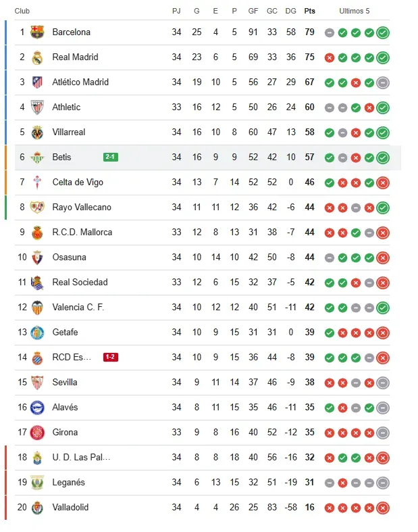Select the Girona table row name
Image resolution: width=418 pixels, height=532 pixels.
tap(65, 433)
